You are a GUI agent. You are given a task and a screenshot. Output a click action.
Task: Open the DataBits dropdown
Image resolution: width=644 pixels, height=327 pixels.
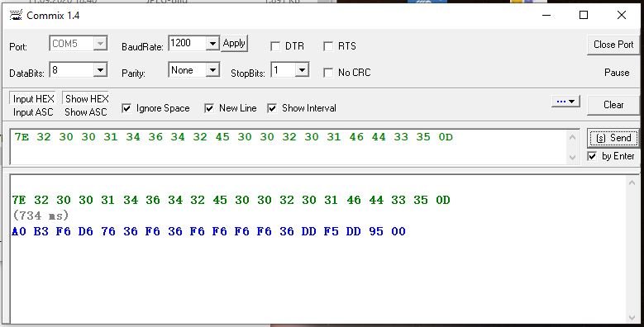click(100, 70)
